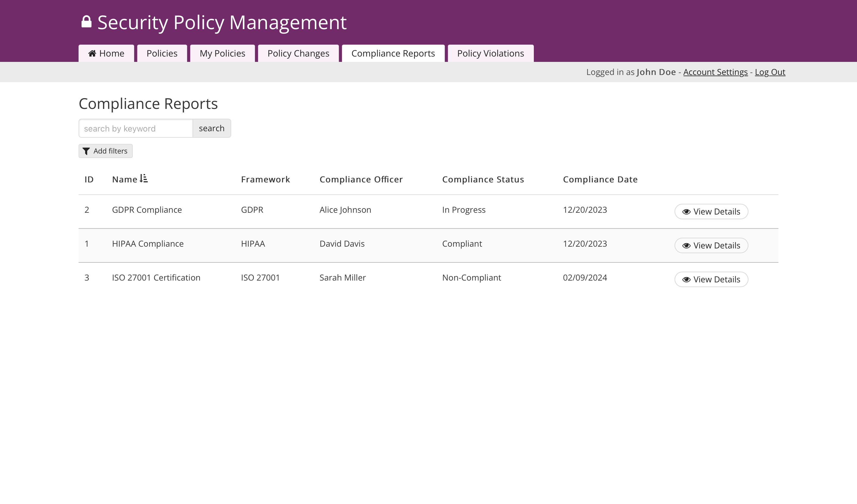
Task: Focus the search by keyword field
Action: (x=136, y=129)
